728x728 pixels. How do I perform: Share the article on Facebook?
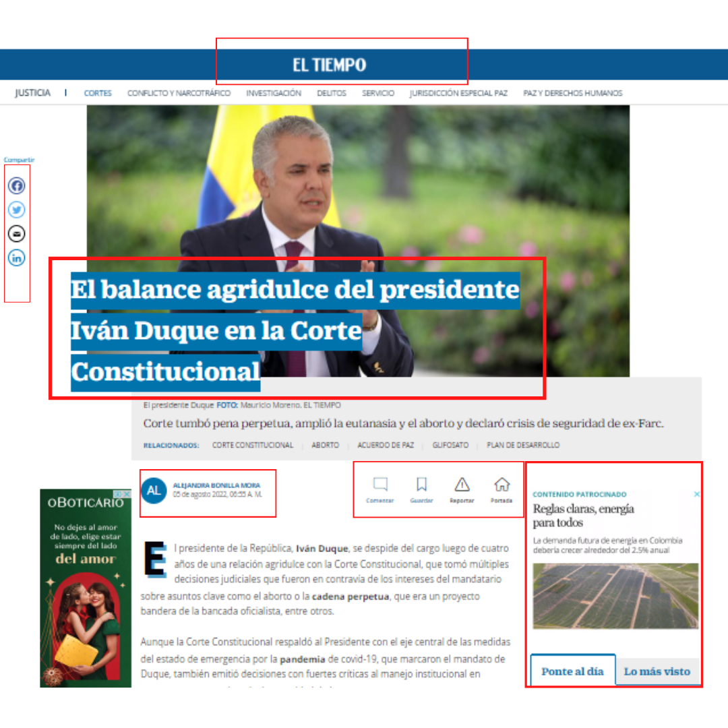[17, 186]
